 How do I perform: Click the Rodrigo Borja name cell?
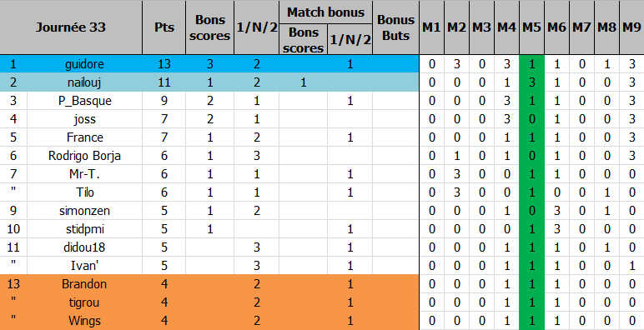[x=84, y=156]
